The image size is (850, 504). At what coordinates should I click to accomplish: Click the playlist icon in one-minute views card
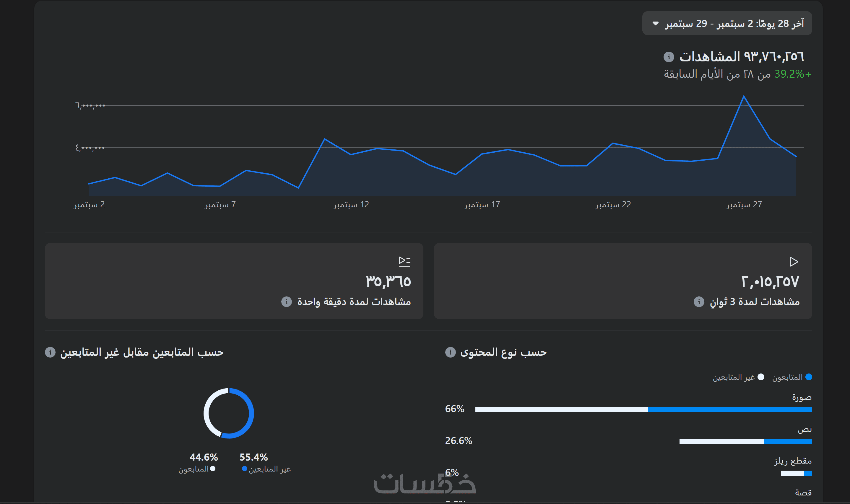[x=404, y=261]
